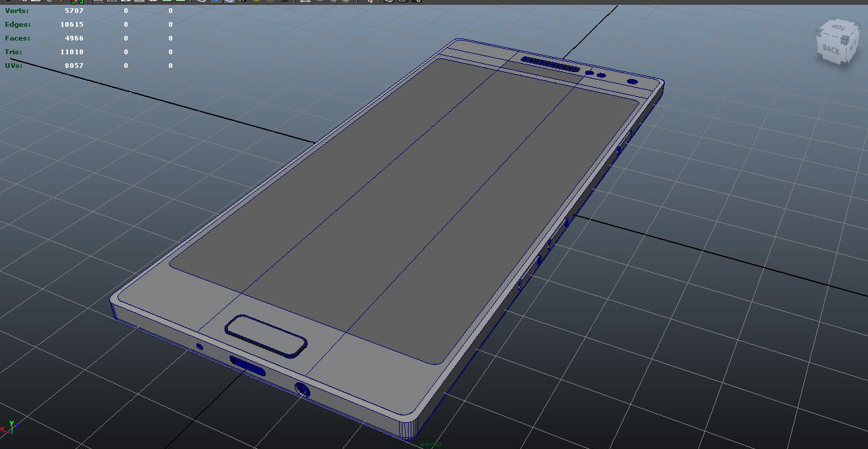Click the UV count value 8057

click(x=74, y=66)
